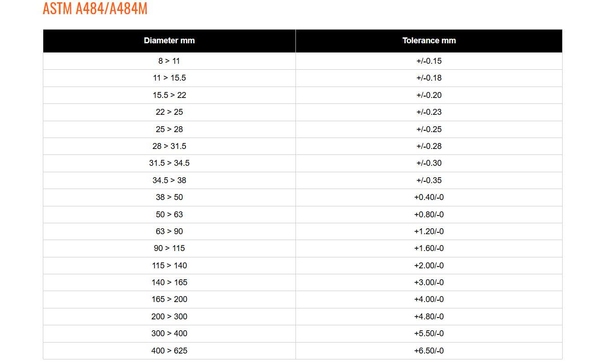Select the 28 > 31.5 diameter cell

coord(169,146)
